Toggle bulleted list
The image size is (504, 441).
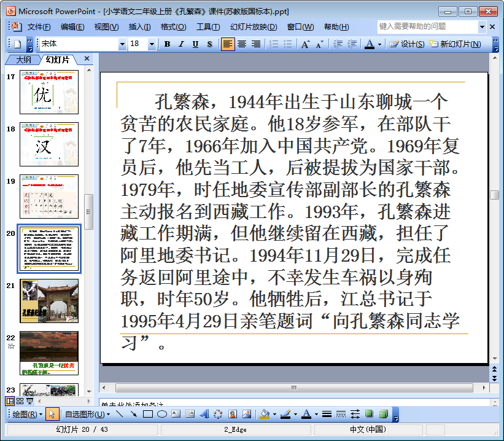[x=288, y=44]
